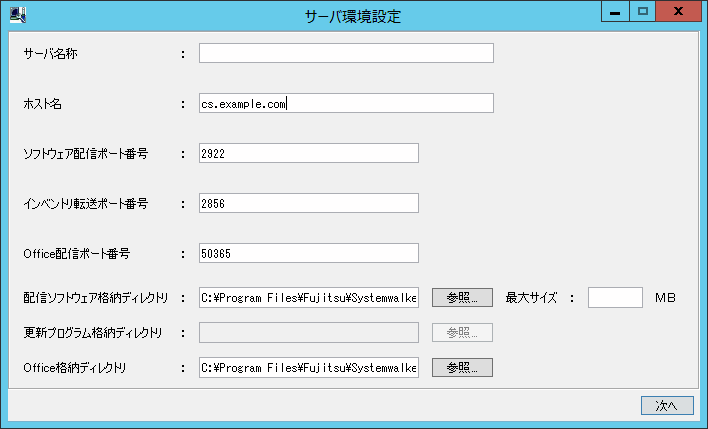Close the サーバ環境設定 window
The image size is (708, 429).
678,12
